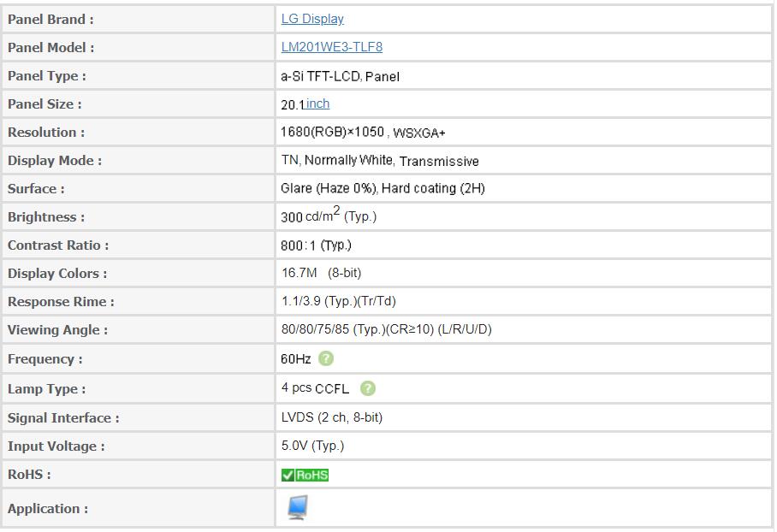Image resolution: width=777 pixels, height=532 pixels.
Task: Click the Contrast Ratio label
Action: click(x=58, y=245)
